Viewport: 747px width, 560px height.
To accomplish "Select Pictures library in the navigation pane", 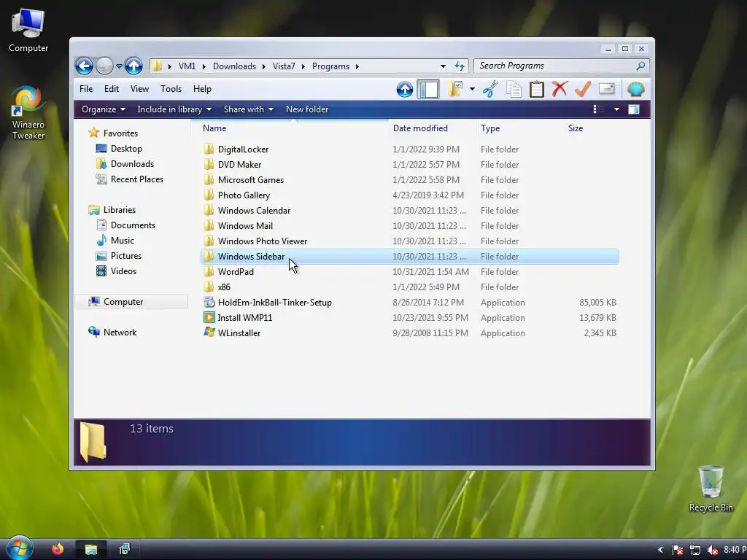I will click(125, 256).
